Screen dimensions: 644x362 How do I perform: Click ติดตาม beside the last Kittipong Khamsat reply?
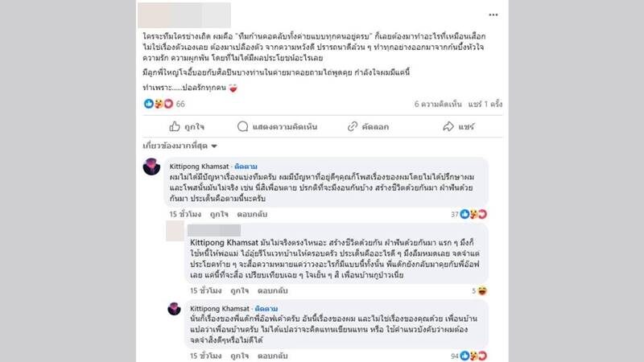pos(266,308)
